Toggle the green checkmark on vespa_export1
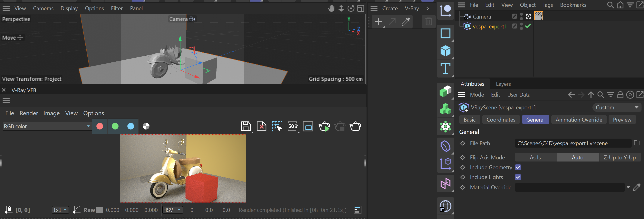This screenshot has width=644, height=219. point(528,26)
